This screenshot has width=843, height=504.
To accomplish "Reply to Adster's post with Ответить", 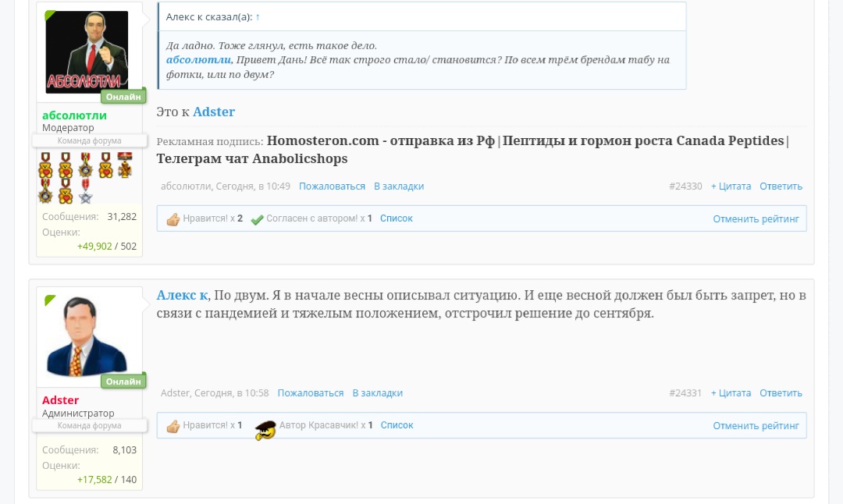I will tap(781, 393).
